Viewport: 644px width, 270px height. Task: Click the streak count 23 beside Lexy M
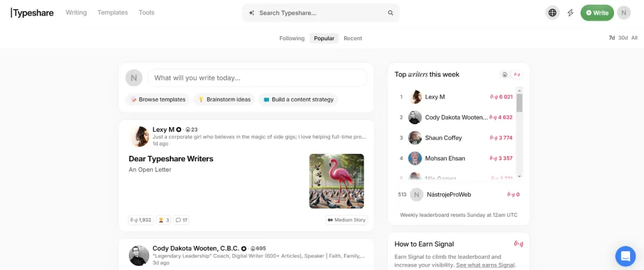(x=191, y=130)
